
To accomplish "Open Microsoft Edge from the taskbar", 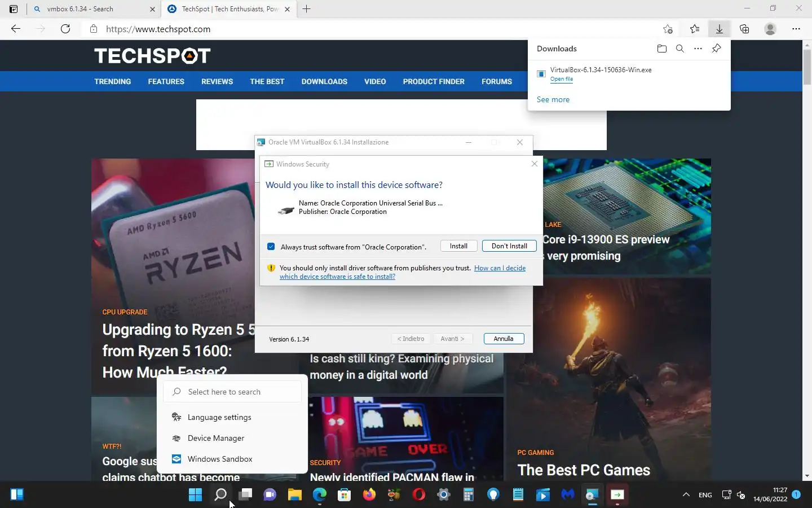I will tap(320, 495).
